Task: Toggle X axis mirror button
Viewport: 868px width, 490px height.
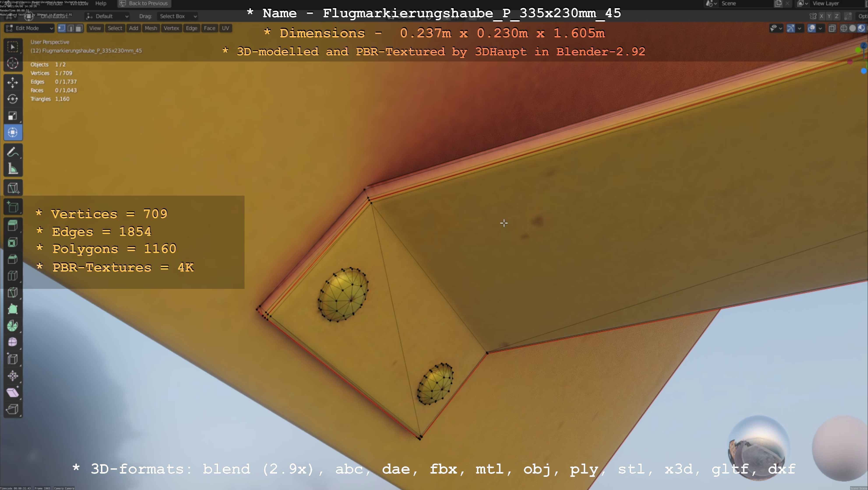Action: pos(822,16)
